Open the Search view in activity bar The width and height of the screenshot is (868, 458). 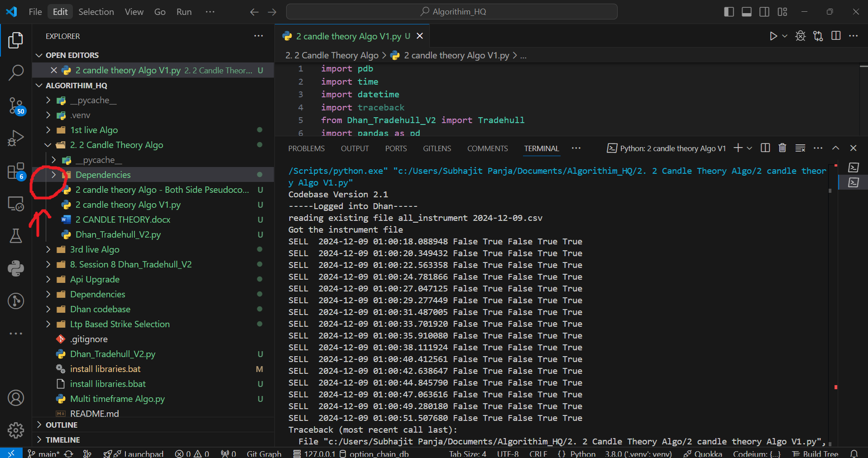(x=16, y=72)
